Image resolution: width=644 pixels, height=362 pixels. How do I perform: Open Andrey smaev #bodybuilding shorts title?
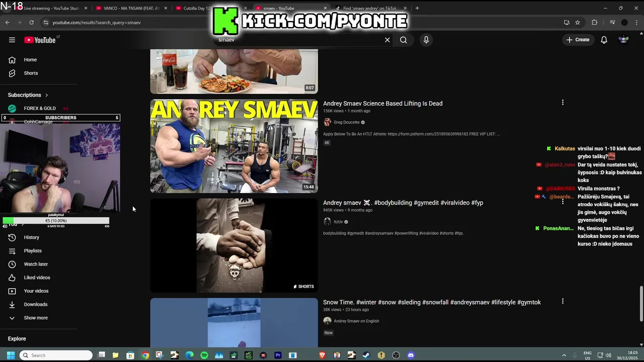click(x=403, y=203)
